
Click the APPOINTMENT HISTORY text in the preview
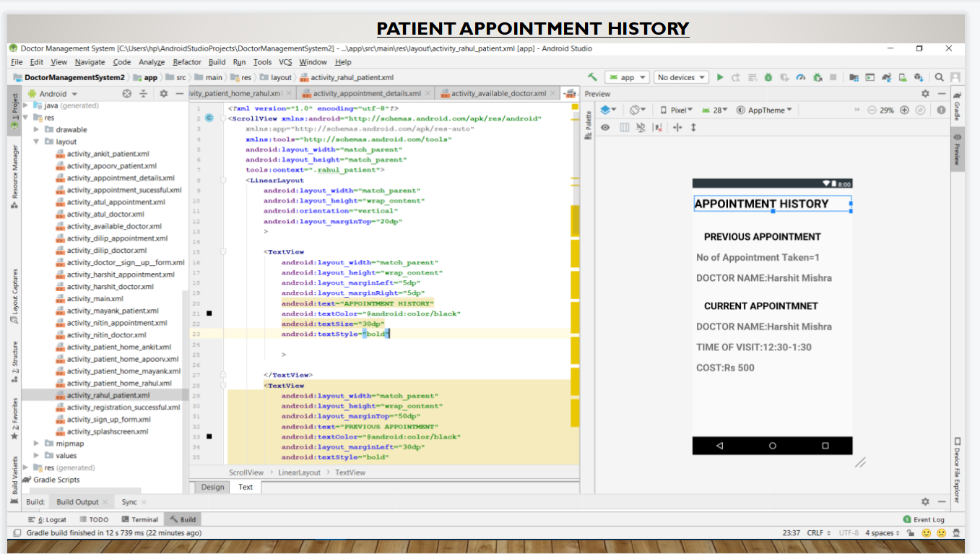click(x=761, y=204)
